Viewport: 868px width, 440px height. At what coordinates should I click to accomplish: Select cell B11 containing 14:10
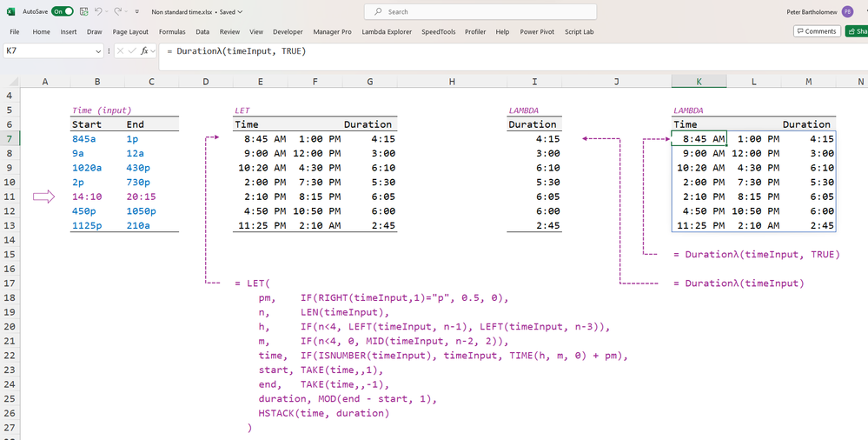(x=97, y=197)
